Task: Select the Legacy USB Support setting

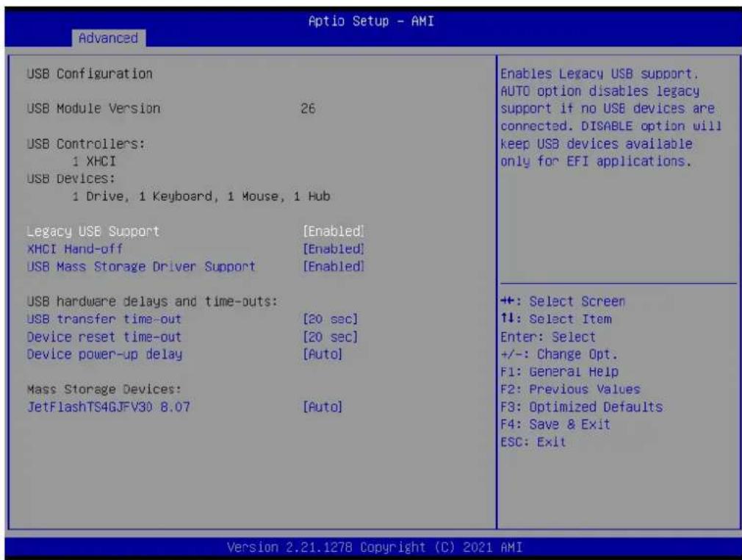Action: (93, 231)
